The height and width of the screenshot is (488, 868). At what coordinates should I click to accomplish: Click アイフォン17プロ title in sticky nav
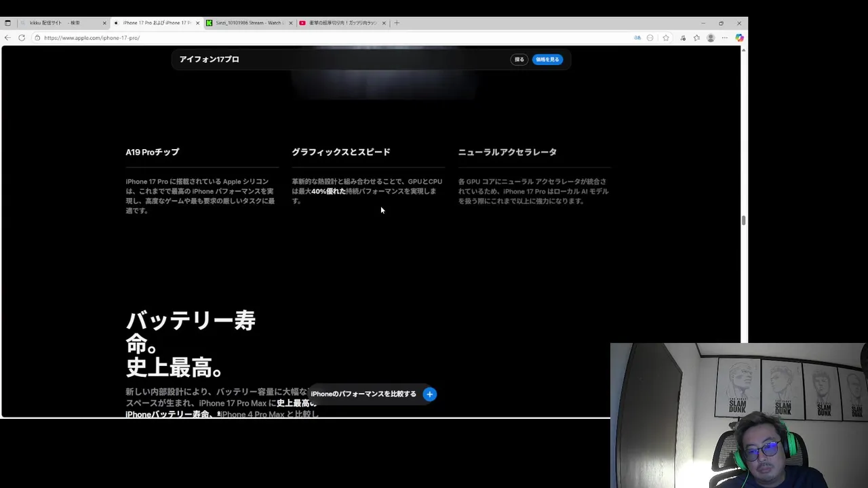[x=209, y=60]
